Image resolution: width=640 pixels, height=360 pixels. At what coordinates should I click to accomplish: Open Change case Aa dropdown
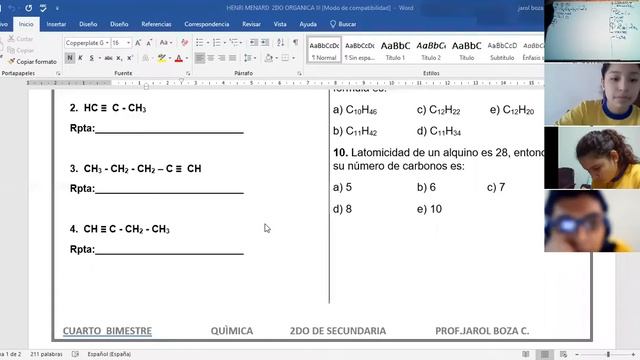coord(165,43)
